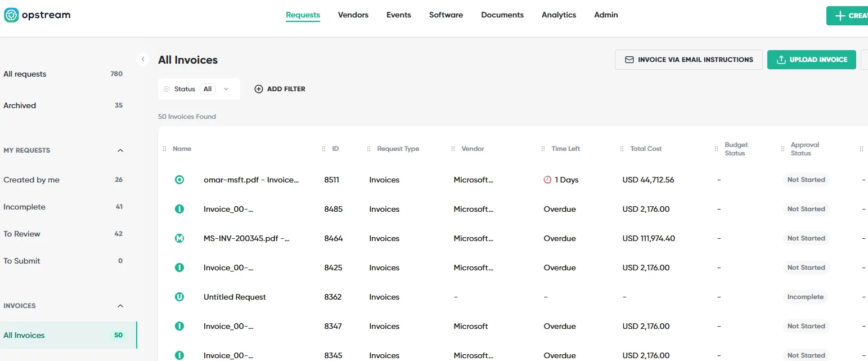868x361 pixels.
Task: Click USD 44,712.56 total cost
Action: (x=648, y=180)
